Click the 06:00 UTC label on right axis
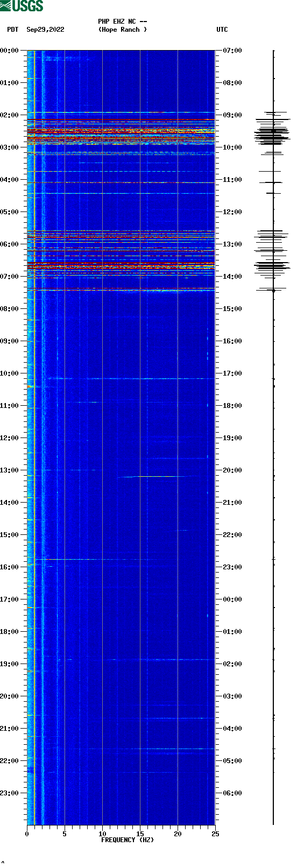The height and width of the screenshot is (868, 297). 232,793
